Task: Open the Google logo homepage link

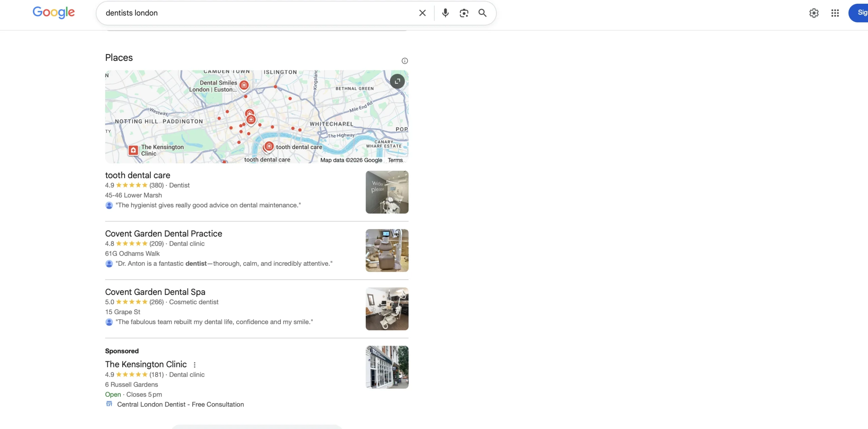Action: (x=54, y=13)
